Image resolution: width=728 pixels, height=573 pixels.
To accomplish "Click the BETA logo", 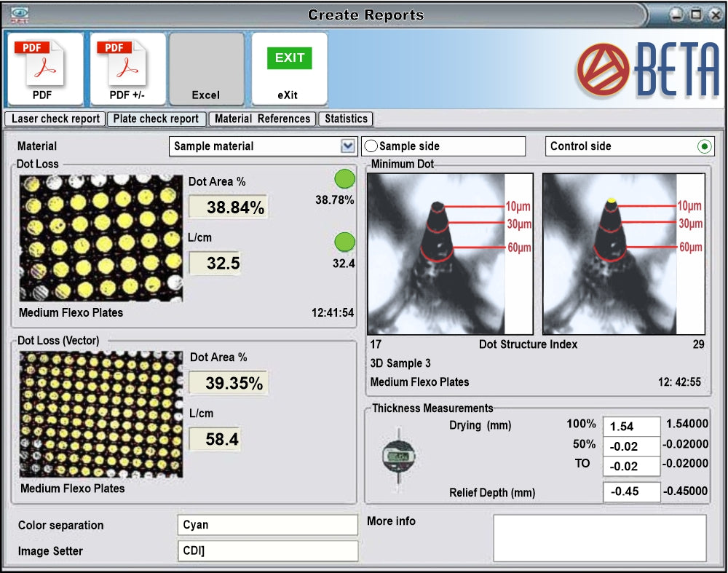I will [648, 71].
